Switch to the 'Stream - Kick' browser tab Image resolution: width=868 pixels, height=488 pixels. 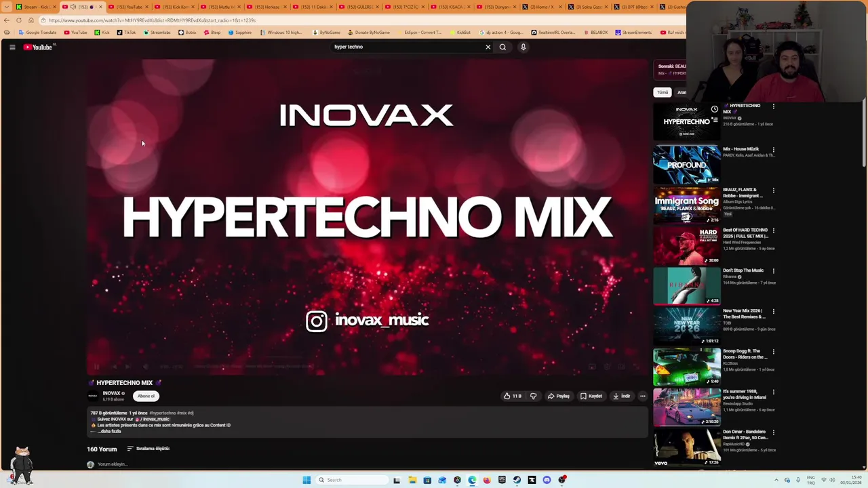(36, 7)
